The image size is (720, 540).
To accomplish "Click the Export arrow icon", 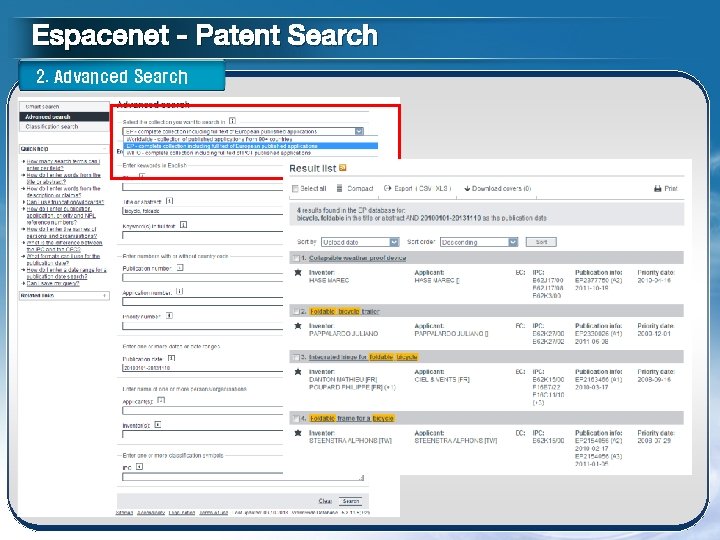I will pyautogui.click(x=387, y=188).
